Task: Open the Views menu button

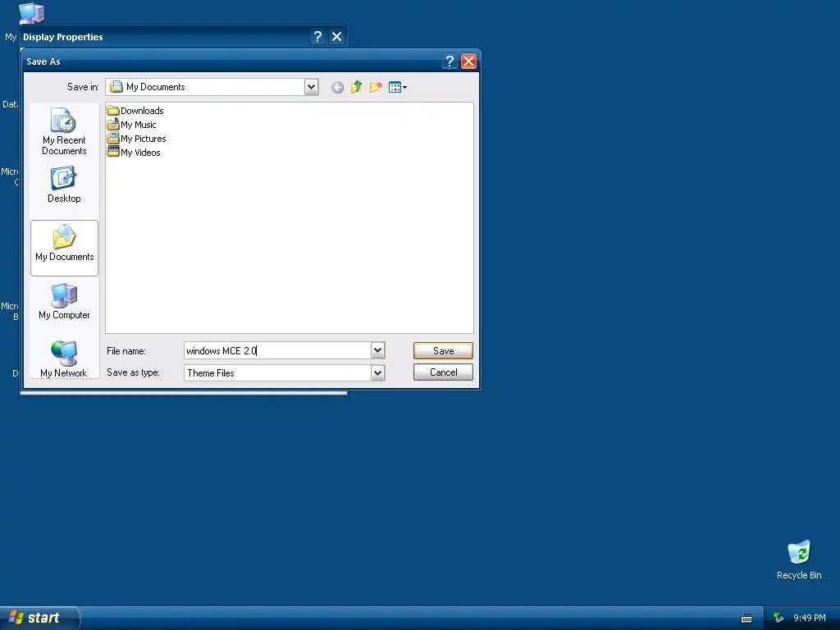Action: (398, 87)
